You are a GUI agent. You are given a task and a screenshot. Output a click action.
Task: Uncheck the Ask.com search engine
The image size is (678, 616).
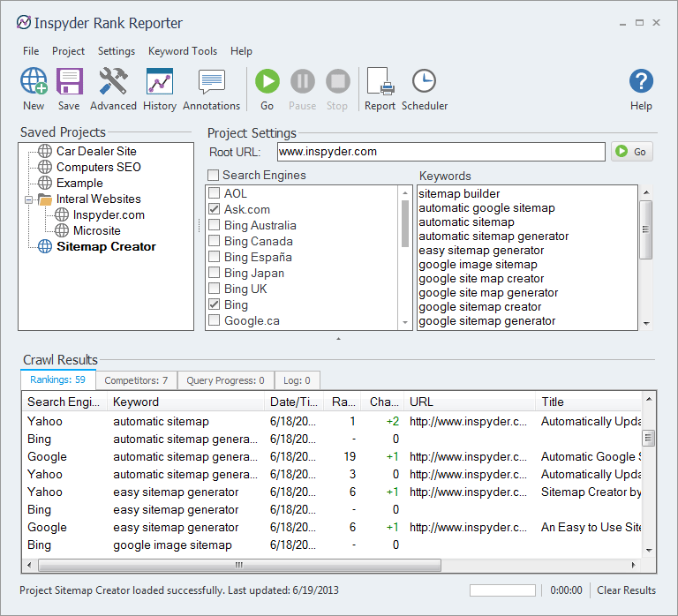tap(214, 209)
